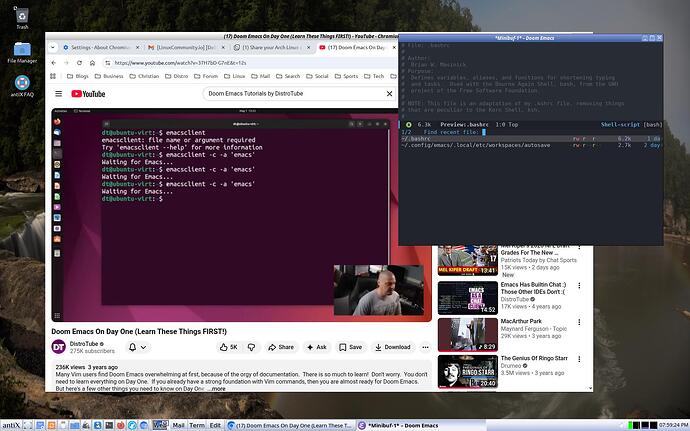Open the YouTube hamburger guide menu
Screen dimensions: 690x431
point(59,94)
